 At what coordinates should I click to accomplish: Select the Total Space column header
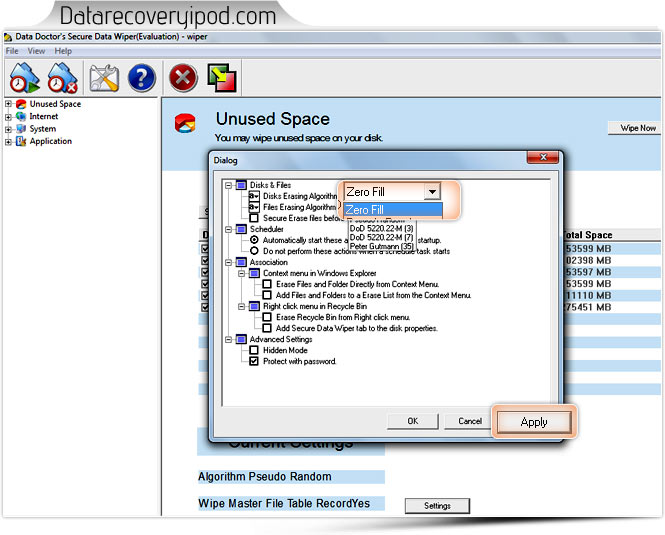tap(587, 235)
